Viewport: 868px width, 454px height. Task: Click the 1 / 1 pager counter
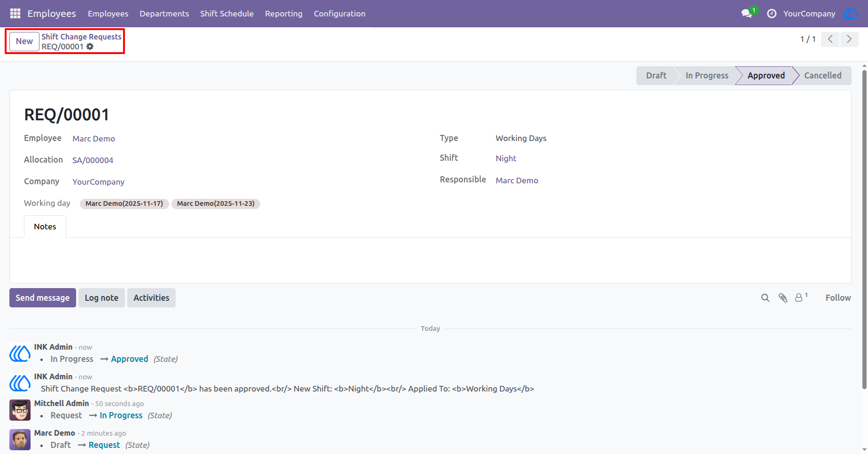coord(808,39)
